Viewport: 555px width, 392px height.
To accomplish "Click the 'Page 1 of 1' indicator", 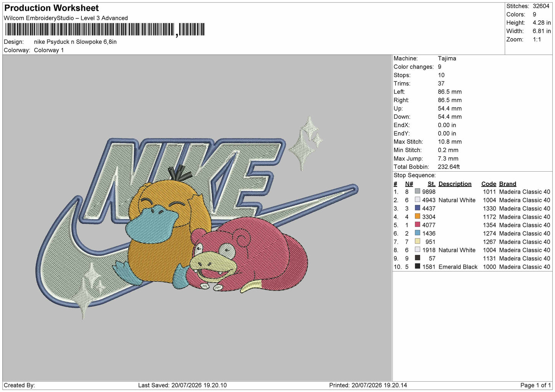I will (535, 385).
